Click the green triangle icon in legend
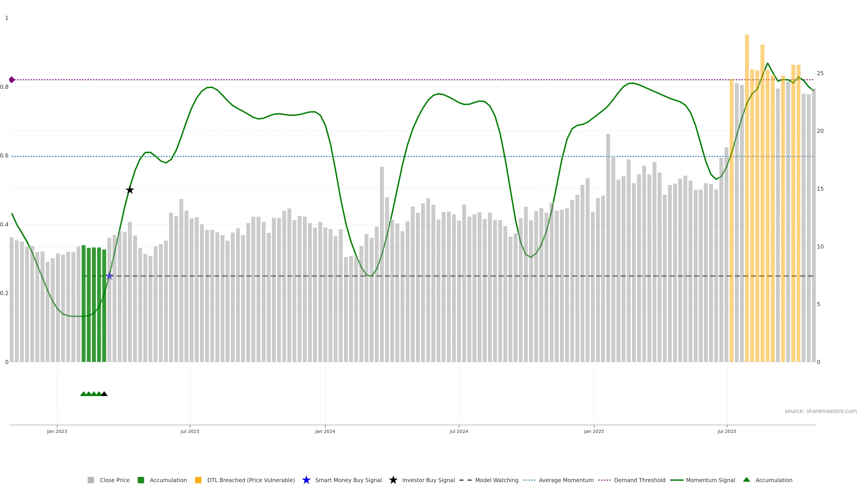868x488 pixels. (746, 480)
